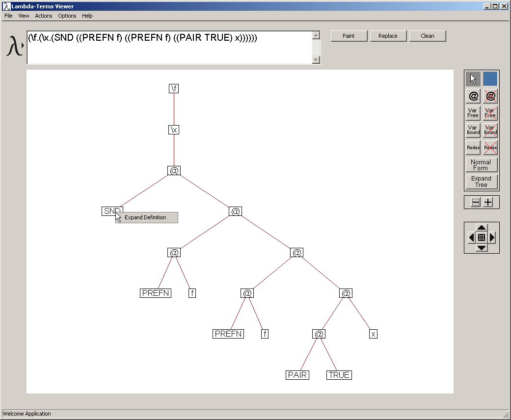This screenshot has height=420, width=511.
Task: Enable Var Free highlighting
Action: pos(473,113)
